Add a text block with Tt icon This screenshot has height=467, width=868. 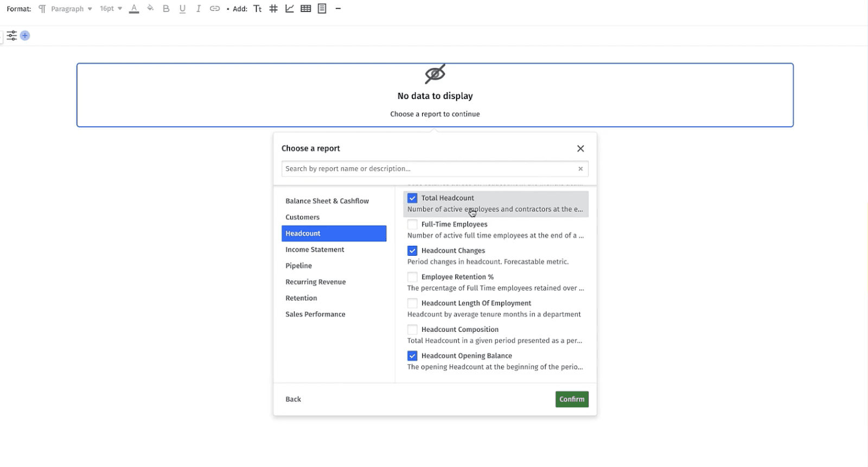[x=258, y=9]
